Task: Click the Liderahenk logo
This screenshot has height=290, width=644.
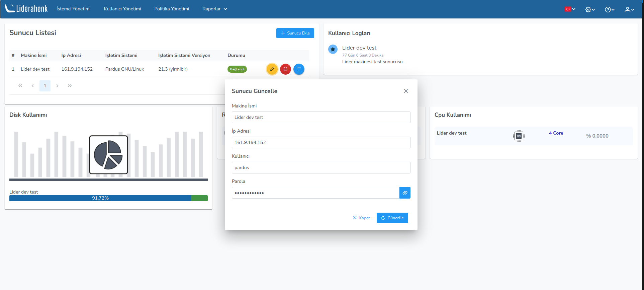Action: coord(26,9)
